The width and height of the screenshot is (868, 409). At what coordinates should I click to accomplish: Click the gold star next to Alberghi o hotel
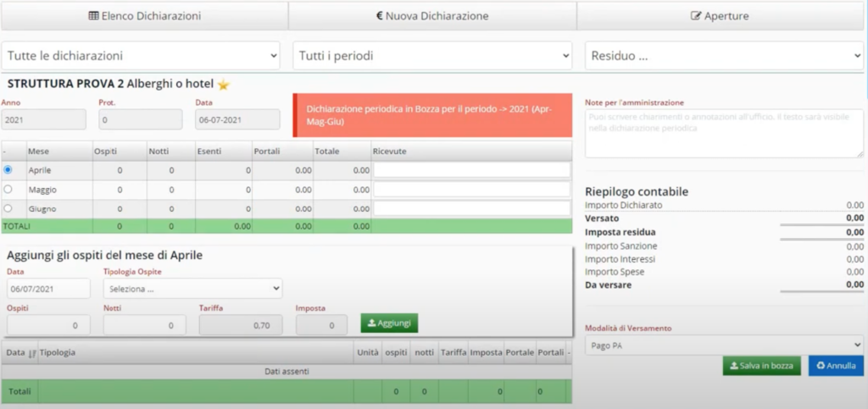[223, 85]
